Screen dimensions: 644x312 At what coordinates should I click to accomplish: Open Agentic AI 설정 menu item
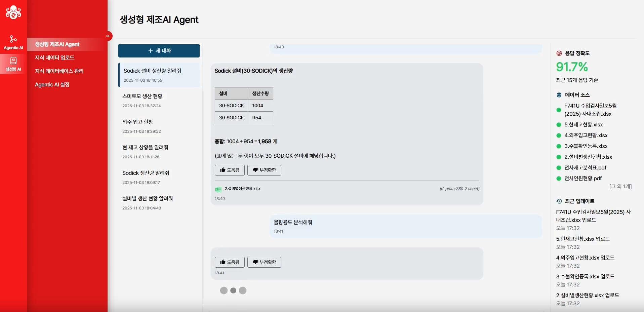(x=52, y=84)
